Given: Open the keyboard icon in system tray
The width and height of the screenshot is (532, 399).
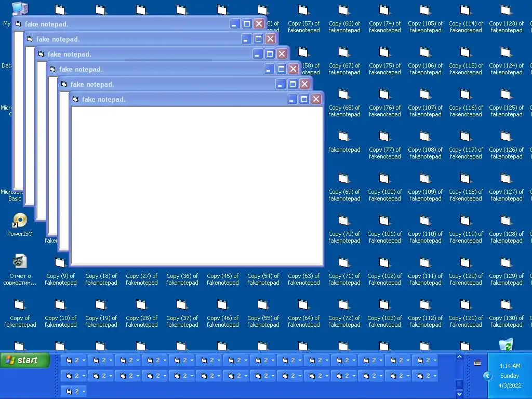Looking at the screenshot, I should [477, 363].
